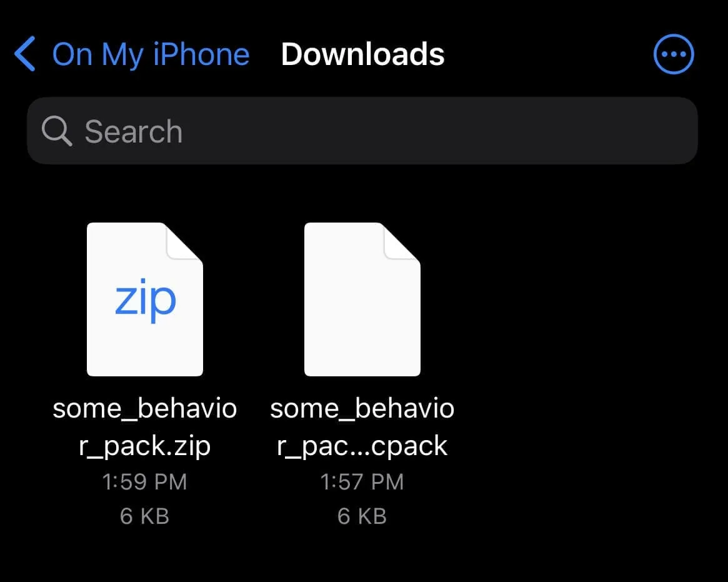Tap the folded corner of the blank file icon
The width and height of the screenshot is (728, 582).
point(402,241)
